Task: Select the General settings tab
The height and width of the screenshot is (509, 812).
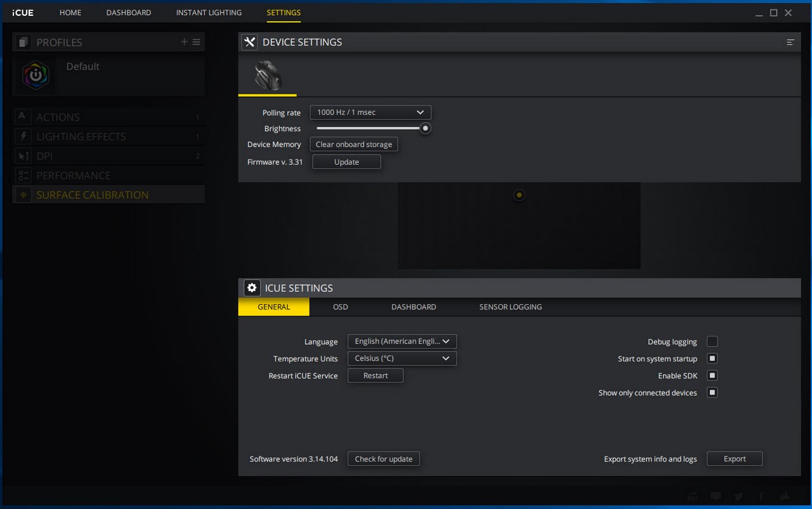Action: coord(274,307)
